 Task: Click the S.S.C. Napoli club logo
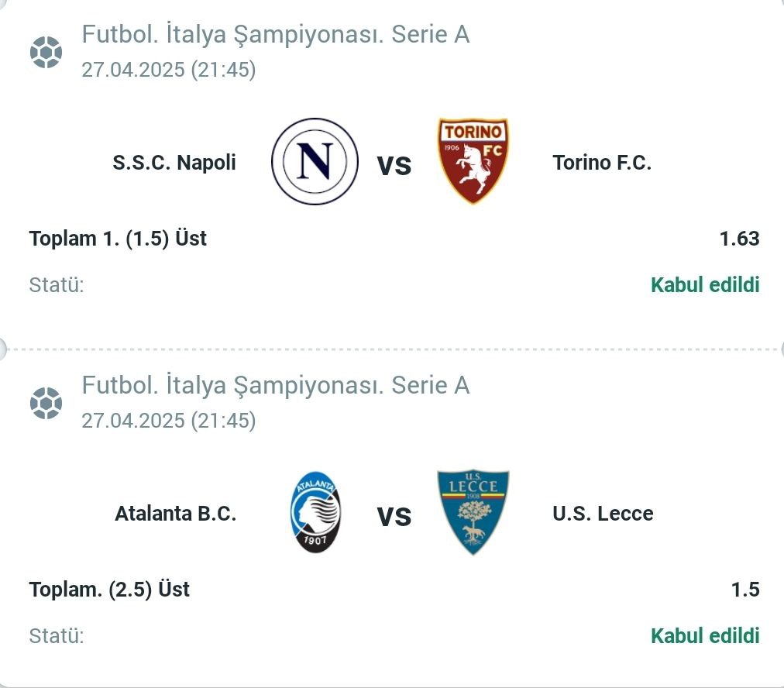click(x=315, y=161)
